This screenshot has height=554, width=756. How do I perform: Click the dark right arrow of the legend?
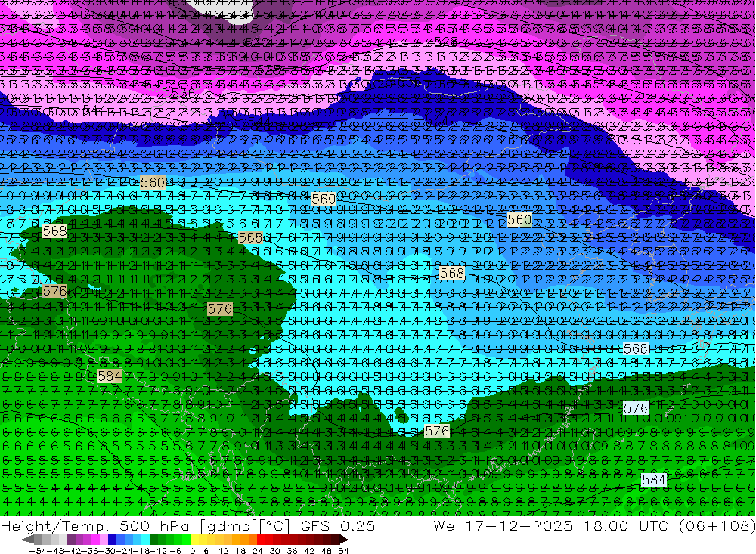[x=344, y=540]
